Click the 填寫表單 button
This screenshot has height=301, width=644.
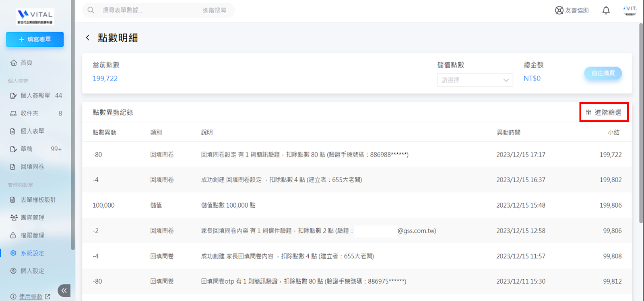[35, 39]
